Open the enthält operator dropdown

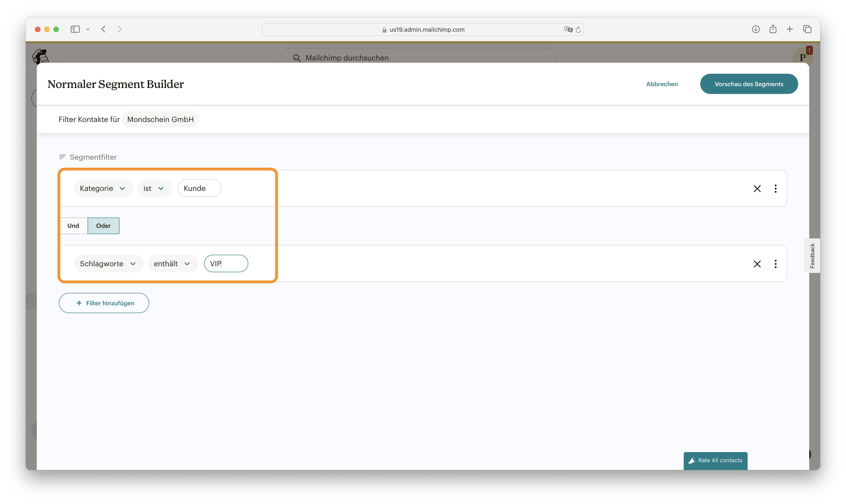click(173, 263)
